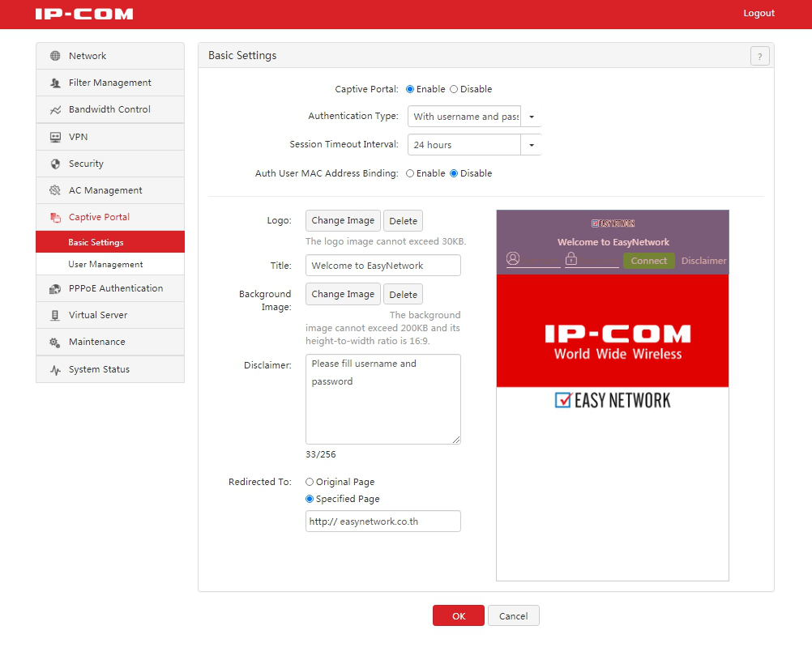Go to the User Management submenu
The width and height of the screenshot is (812, 647).
[110, 264]
